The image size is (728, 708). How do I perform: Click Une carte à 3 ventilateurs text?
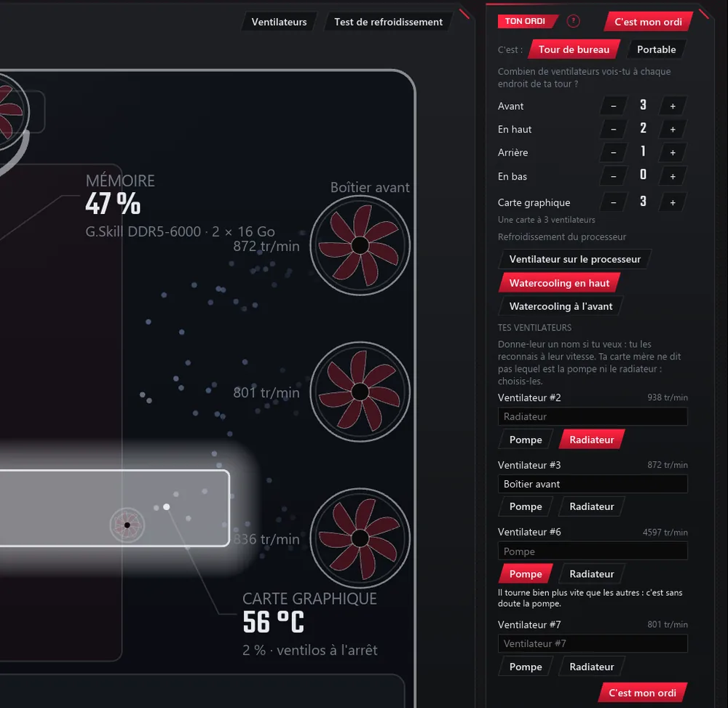[x=547, y=220]
